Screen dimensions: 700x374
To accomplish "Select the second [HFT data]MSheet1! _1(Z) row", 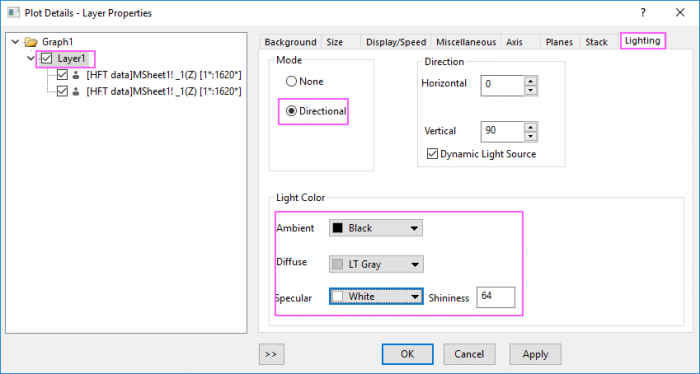I will pyautogui.click(x=164, y=91).
